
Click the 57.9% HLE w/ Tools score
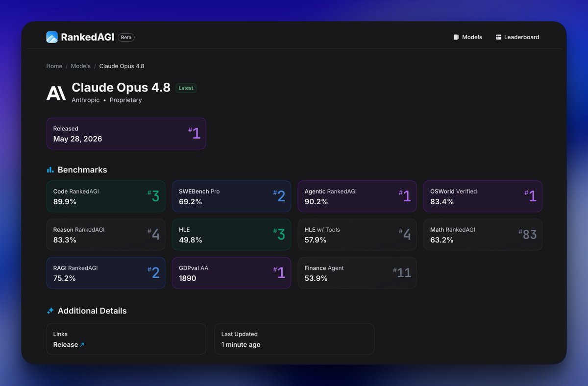point(316,240)
